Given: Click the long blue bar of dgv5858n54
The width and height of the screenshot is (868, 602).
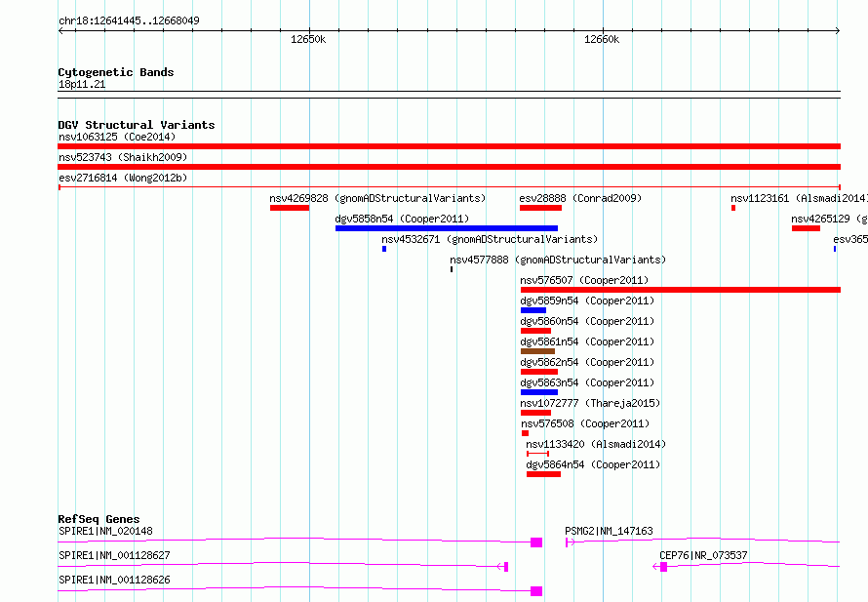Looking at the screenshot, I should 447,228.
